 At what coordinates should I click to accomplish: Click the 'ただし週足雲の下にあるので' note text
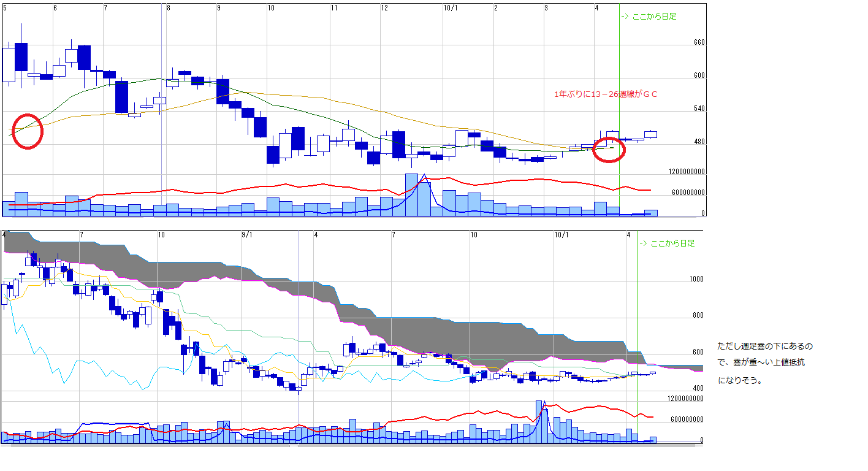[x=765, y=347]
